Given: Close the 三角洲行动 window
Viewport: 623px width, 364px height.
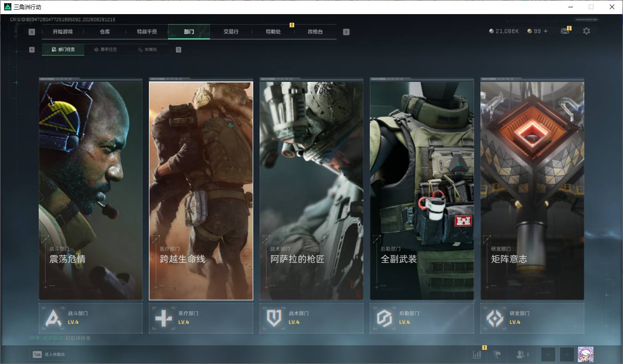Looking at the screenshot, I should pos(612,7).
